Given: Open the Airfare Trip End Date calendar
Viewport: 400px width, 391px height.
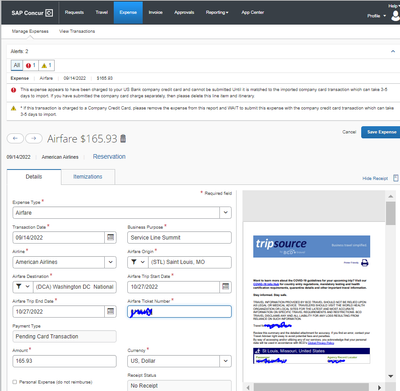Looking at the screenshot, I should 110,311.
